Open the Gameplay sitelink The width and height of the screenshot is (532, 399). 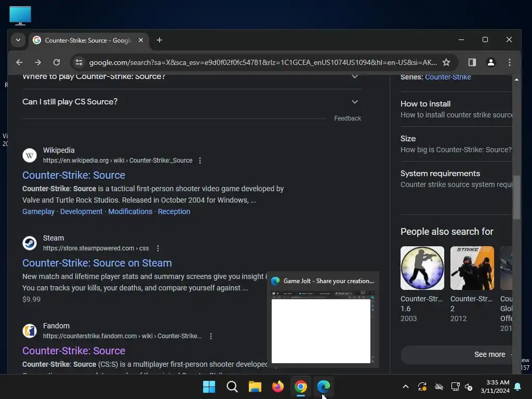click(x=38, y=211)
